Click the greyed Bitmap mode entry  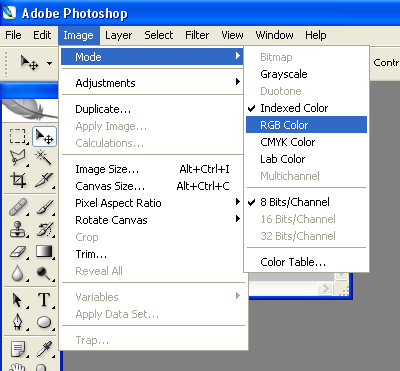(306, 57)
